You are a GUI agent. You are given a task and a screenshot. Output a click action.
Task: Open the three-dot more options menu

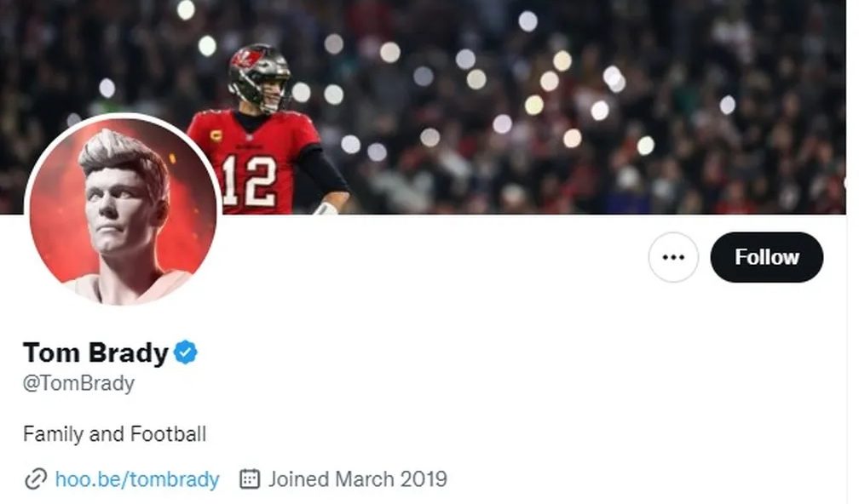coord(673,257)
